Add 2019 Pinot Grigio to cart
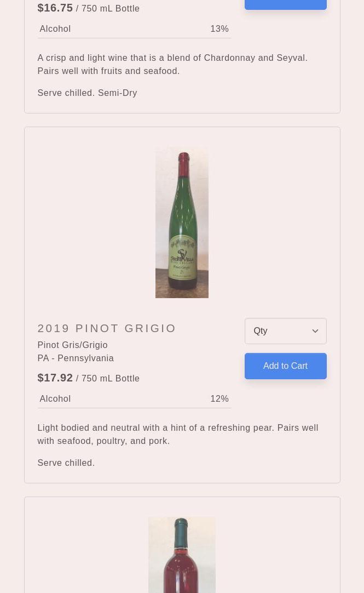 point(285,366)
